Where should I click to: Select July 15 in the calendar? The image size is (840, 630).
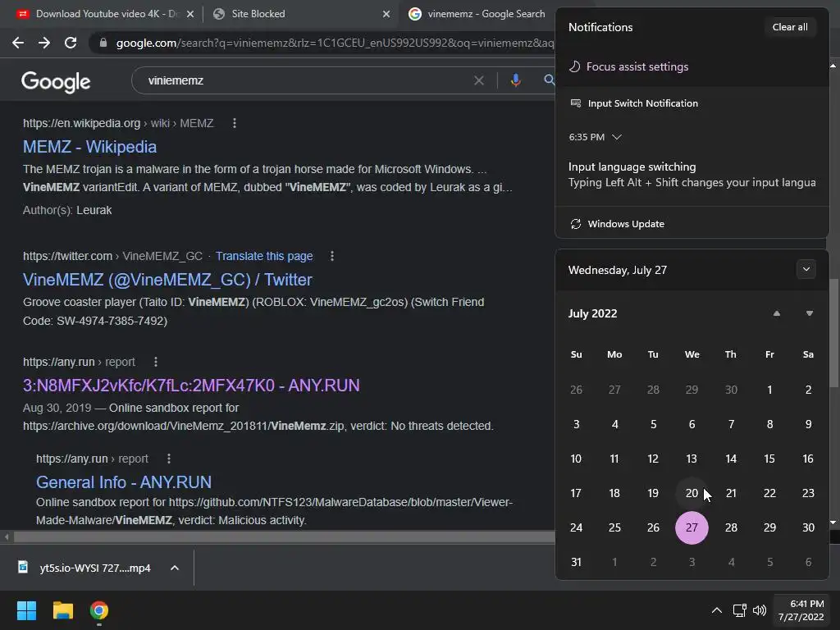[769, 459]
